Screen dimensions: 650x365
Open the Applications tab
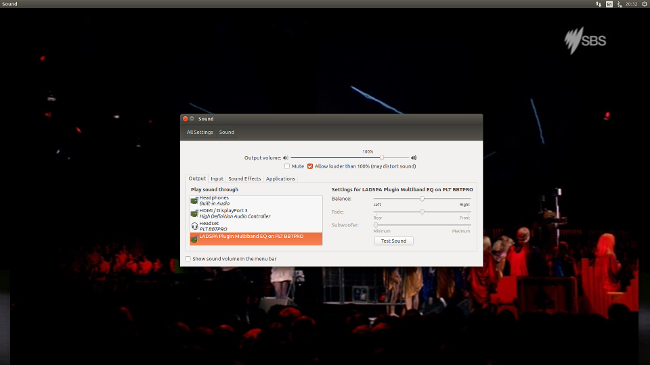280,179
